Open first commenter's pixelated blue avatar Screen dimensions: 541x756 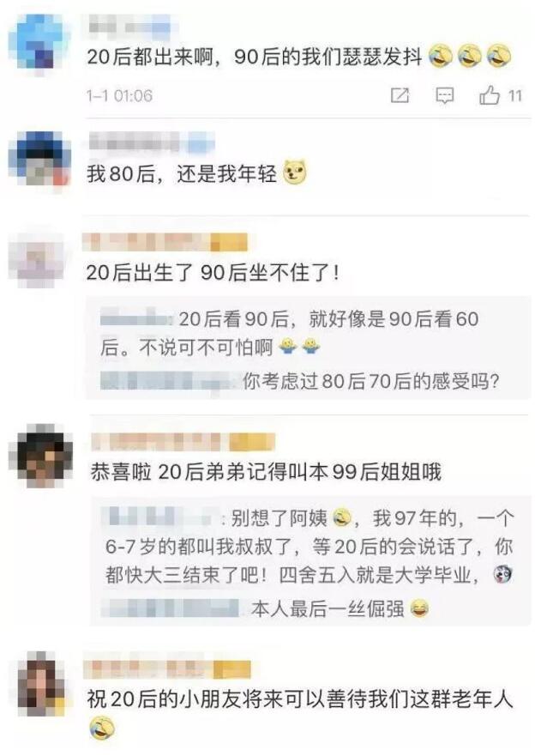pos(39,42)
